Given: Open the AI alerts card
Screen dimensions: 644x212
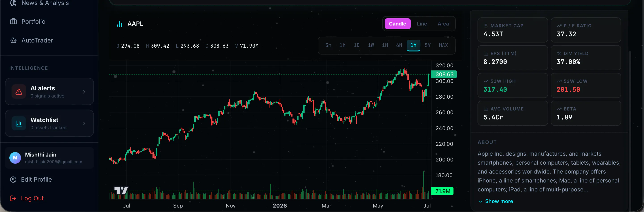Looking at the screenshot, I should click(x=49, y=91).
